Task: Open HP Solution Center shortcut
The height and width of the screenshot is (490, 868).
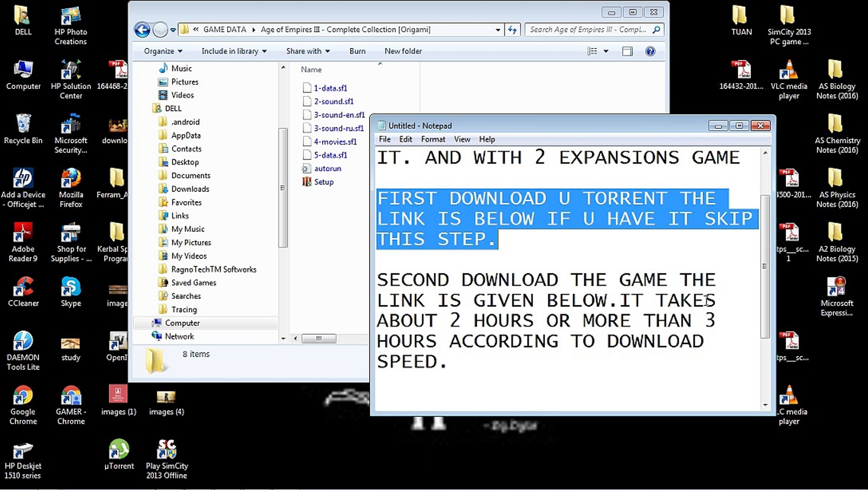Action: tap(71, 79)
